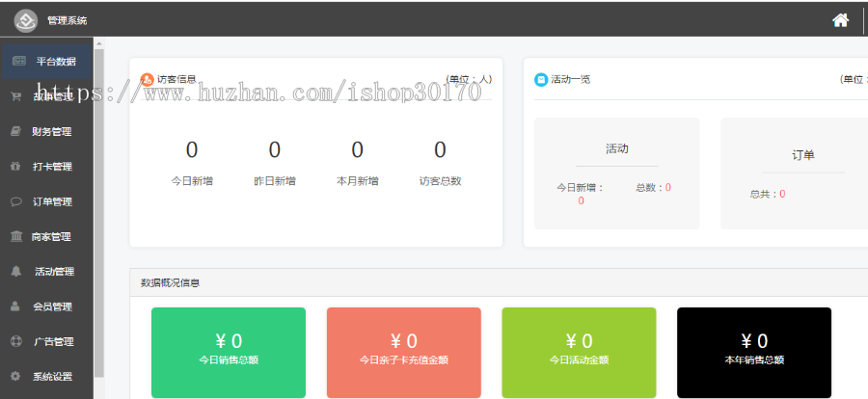
Task: Click the 广告管理 lifebuoy icon
Action: (x=16, y=341)
